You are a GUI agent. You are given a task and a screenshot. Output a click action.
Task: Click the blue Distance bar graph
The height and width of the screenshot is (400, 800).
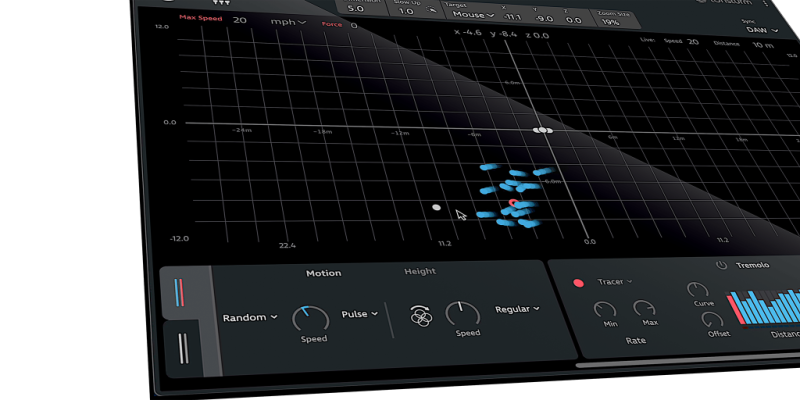click(x=763, y=307)
